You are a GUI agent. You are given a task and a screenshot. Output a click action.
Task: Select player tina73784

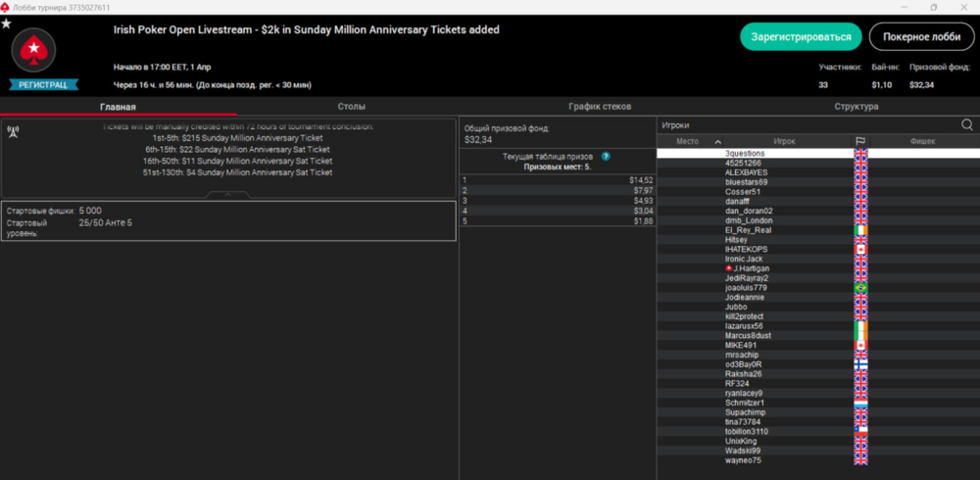tap(743, 422)
